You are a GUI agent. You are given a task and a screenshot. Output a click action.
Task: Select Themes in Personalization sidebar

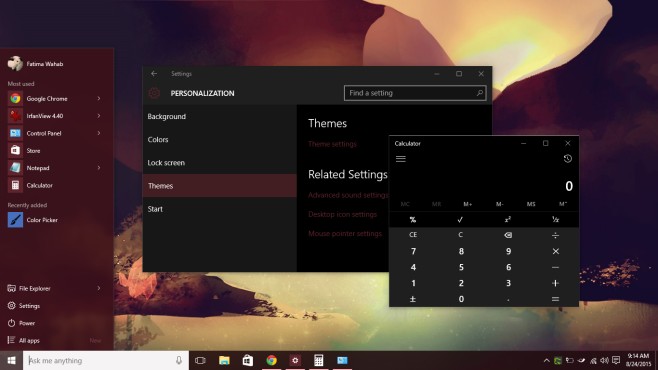pyautogui.click(x=219, y=185)
